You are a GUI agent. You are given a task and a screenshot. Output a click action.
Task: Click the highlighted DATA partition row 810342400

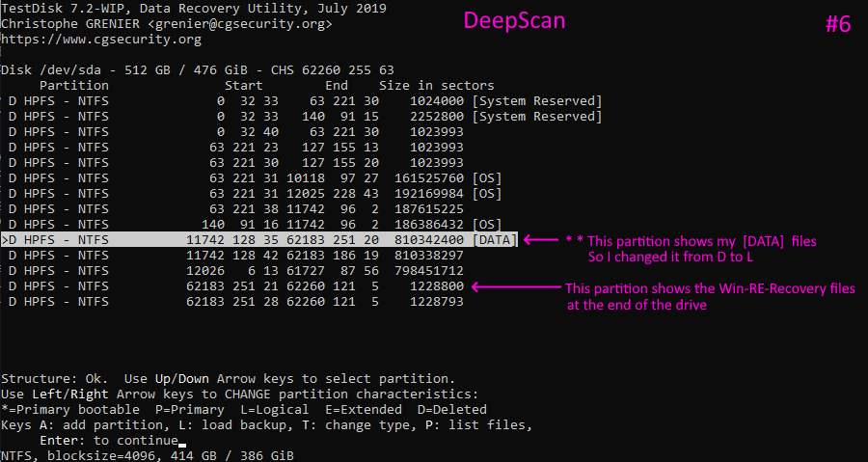pyautogui.click(x=259, y=239)
